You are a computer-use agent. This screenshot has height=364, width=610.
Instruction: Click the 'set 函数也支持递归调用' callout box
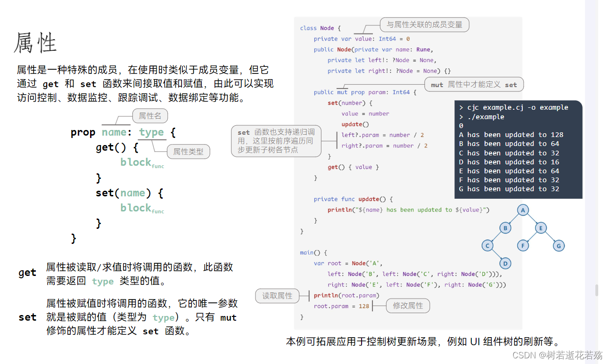pyautogui.click(x=276, y=141)
